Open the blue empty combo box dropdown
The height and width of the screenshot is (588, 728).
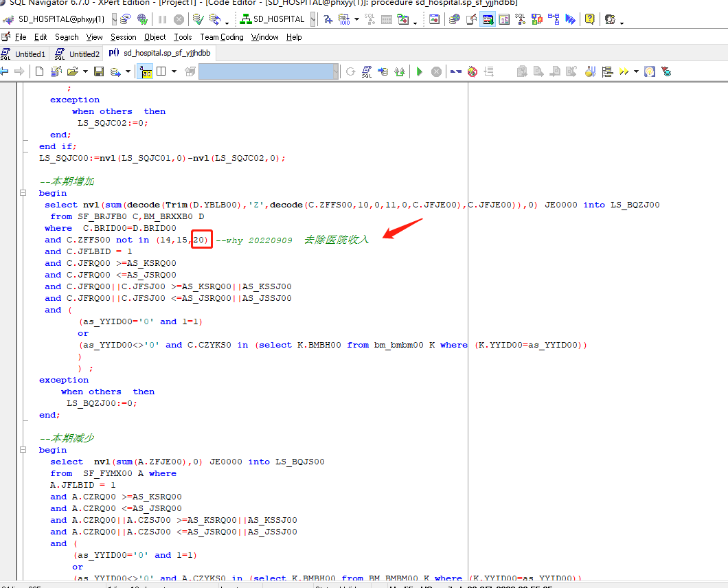point(336,71)
